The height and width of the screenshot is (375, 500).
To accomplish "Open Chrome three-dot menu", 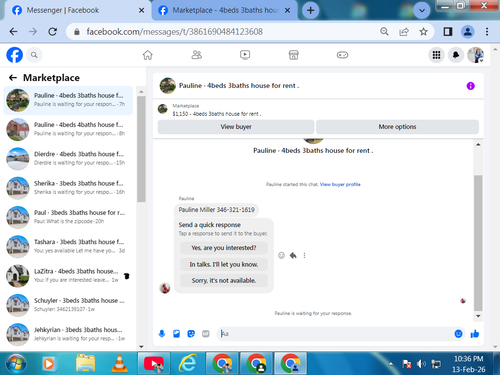I will [x=487, y=32].
